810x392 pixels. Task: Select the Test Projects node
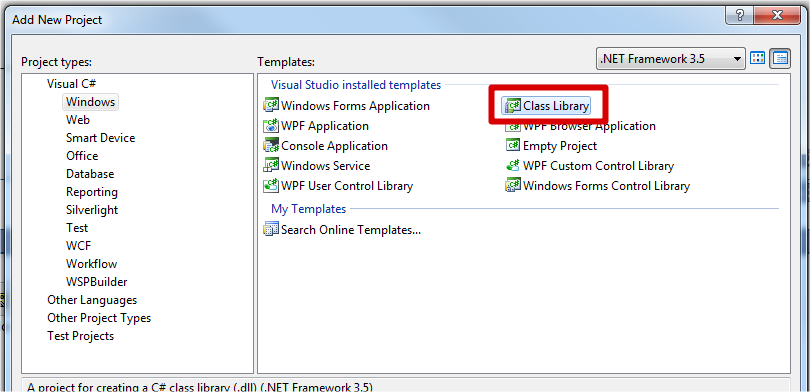pos(81,336)
